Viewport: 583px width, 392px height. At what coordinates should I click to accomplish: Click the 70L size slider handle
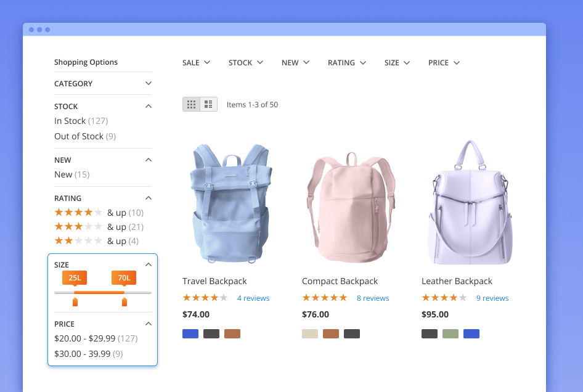pos(124,301)
